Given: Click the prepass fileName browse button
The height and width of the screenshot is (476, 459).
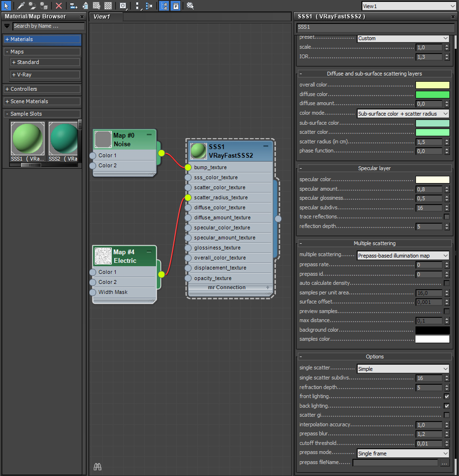Looking at the screenshot, I should [445, 463].
